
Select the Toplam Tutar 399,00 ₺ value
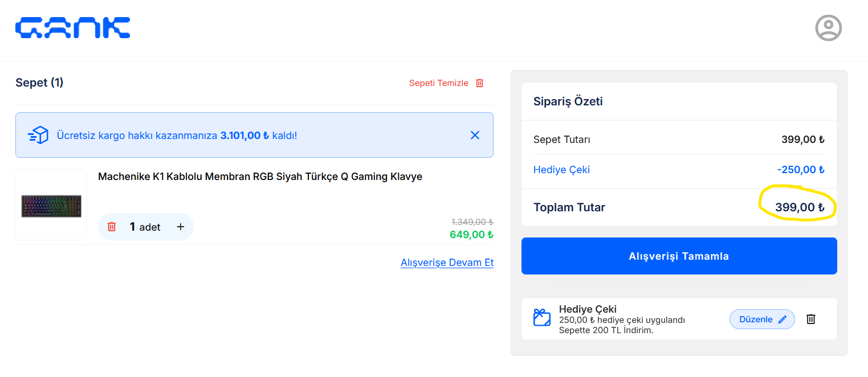pos(800,207)
